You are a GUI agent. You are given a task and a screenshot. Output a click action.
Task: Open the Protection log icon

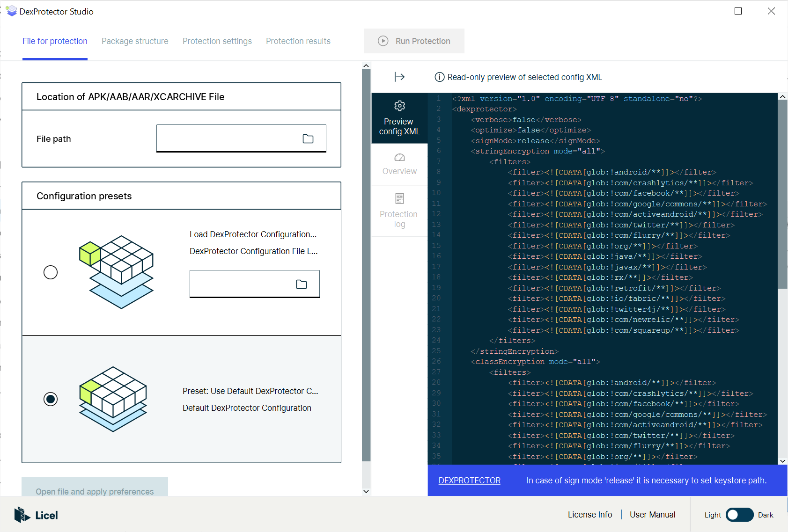[x=399, y=198]
